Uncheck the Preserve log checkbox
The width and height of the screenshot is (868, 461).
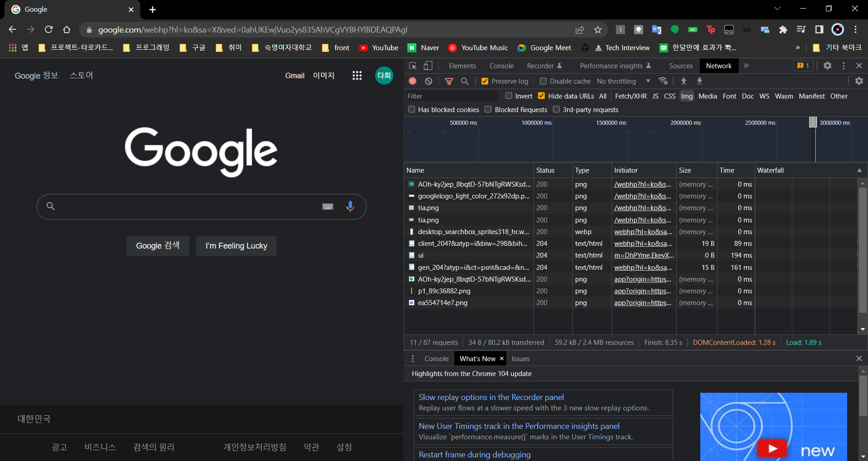(485, 81)
